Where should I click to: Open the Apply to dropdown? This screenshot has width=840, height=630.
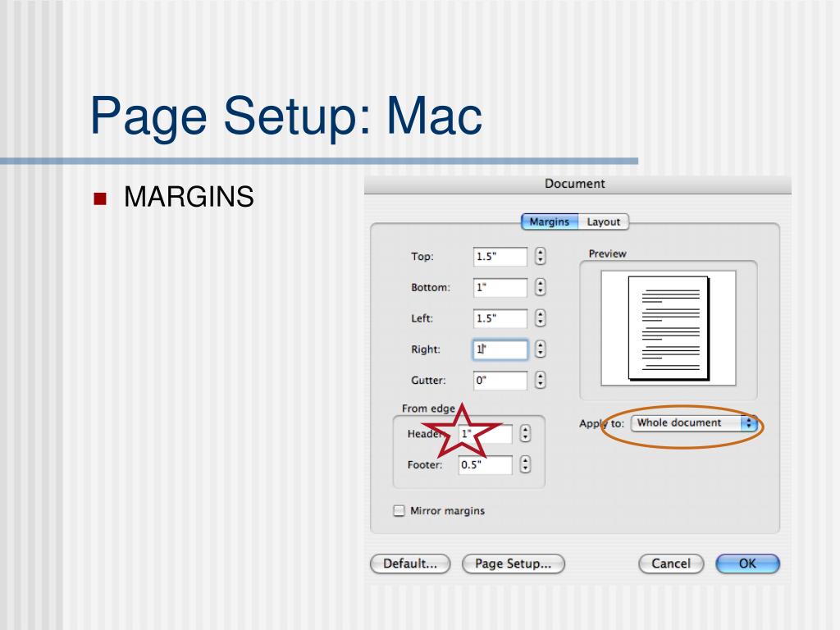click(694, 423)
